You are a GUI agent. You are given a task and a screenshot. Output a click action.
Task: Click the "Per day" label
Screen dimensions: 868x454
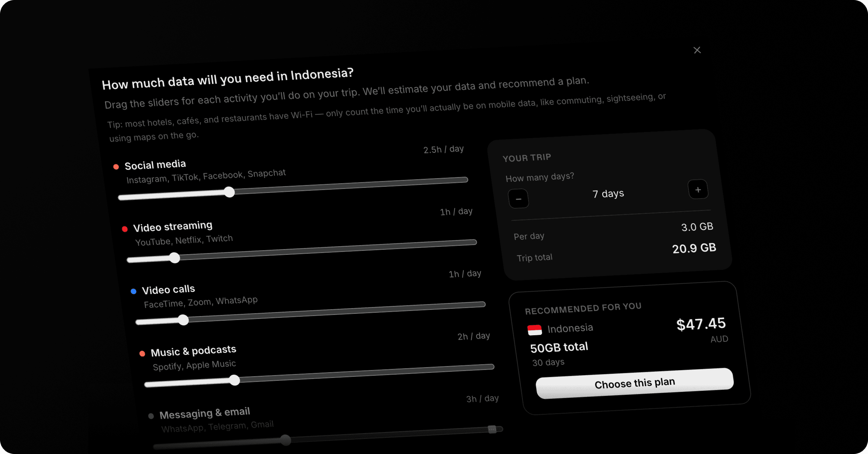(x=529, y=236)
